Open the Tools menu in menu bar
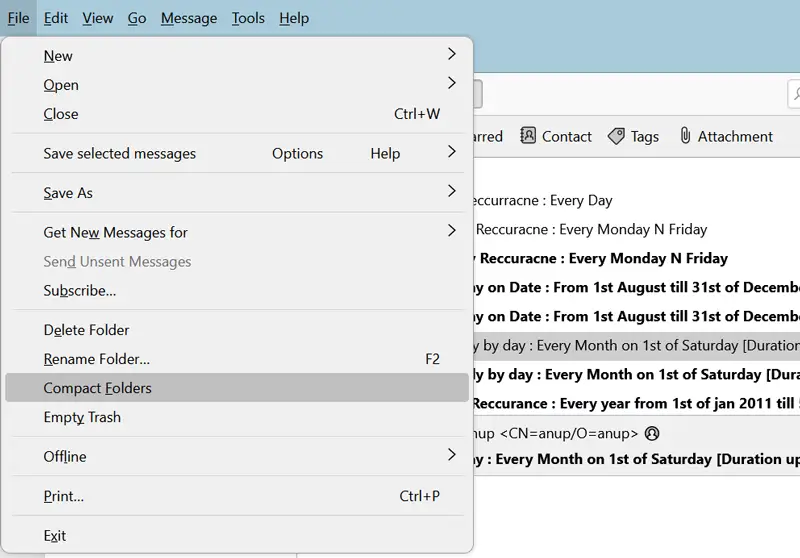The image size is (800, 558). tap(248, 18)
